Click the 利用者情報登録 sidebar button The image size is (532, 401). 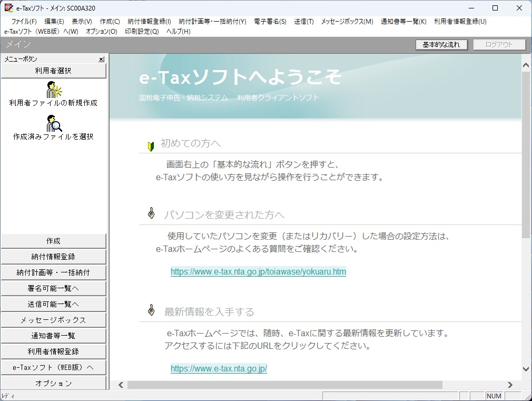[53, 351]
